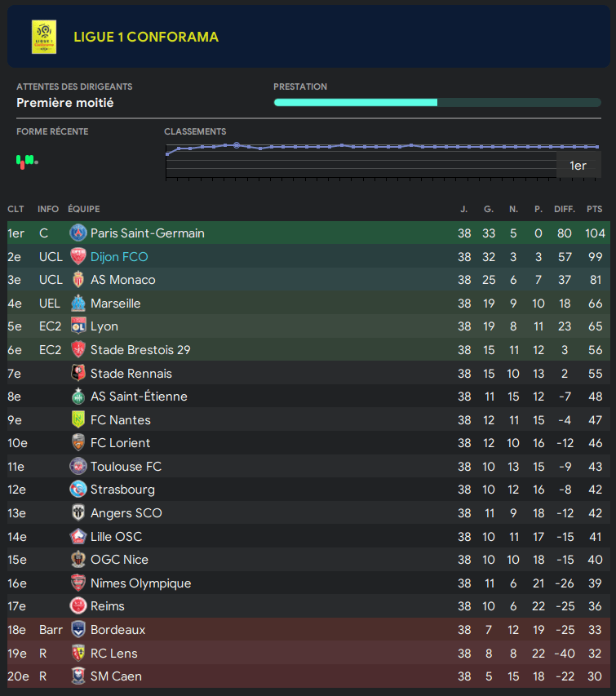The height and width of the screenshot is (696, 616).
Task: Click the AS Monaco club crest
Action: [x=78, y=280]
